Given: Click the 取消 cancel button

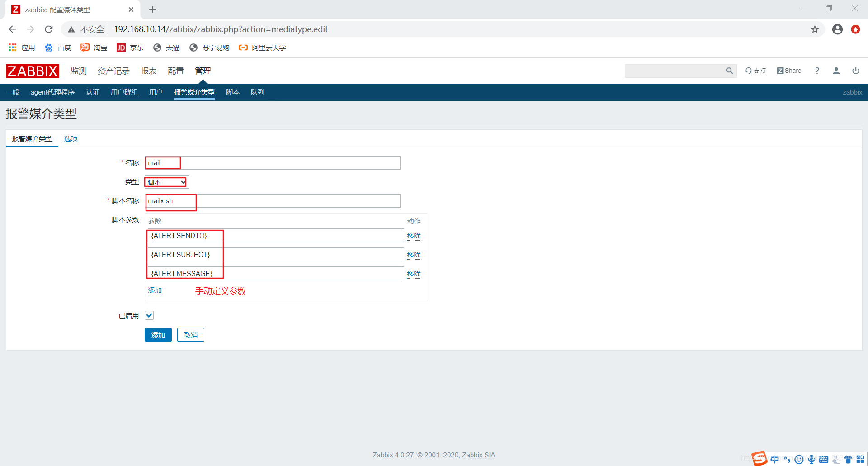Looking at the screenshot, I should [x=191, y=335].
